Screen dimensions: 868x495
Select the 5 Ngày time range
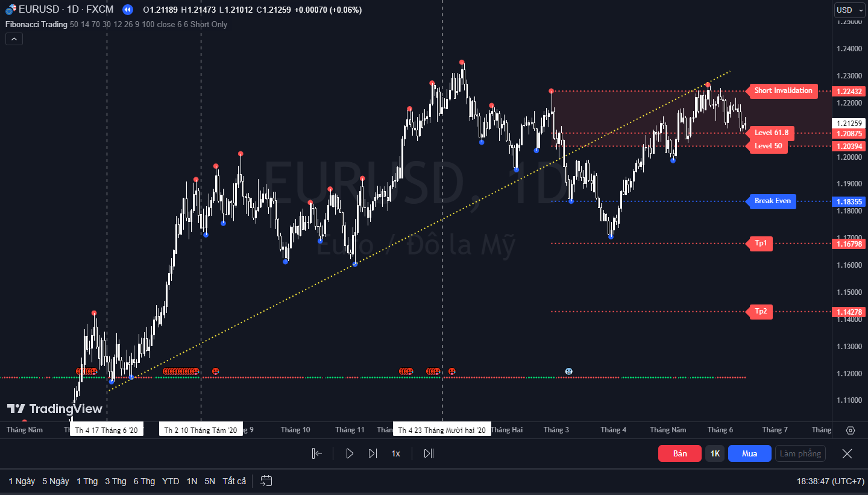tap(55, 481)
